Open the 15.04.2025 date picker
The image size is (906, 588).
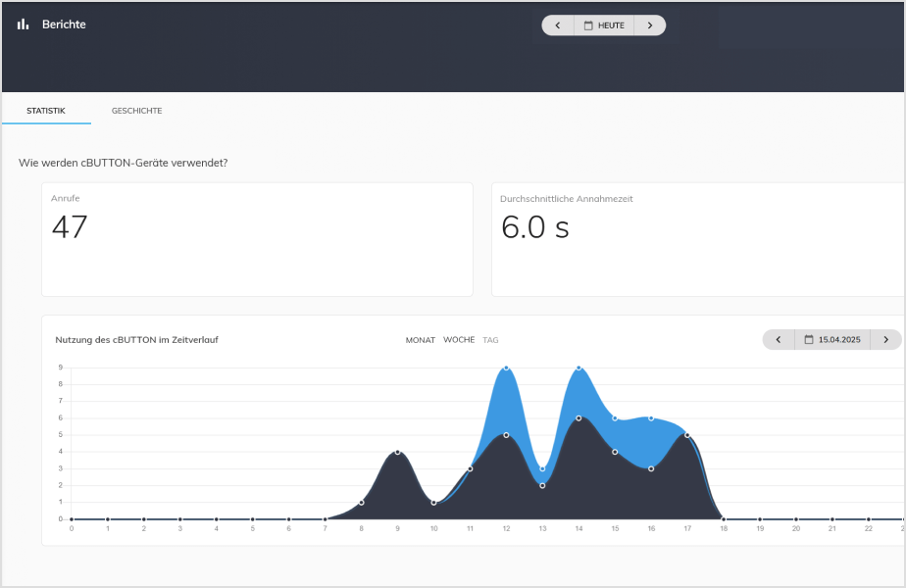tap(838, 340)
